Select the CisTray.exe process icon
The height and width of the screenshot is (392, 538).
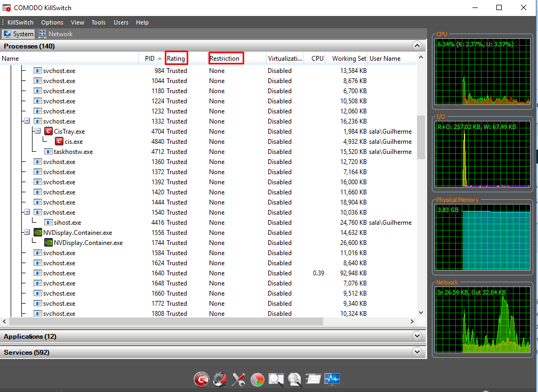[x=48, y=132]
